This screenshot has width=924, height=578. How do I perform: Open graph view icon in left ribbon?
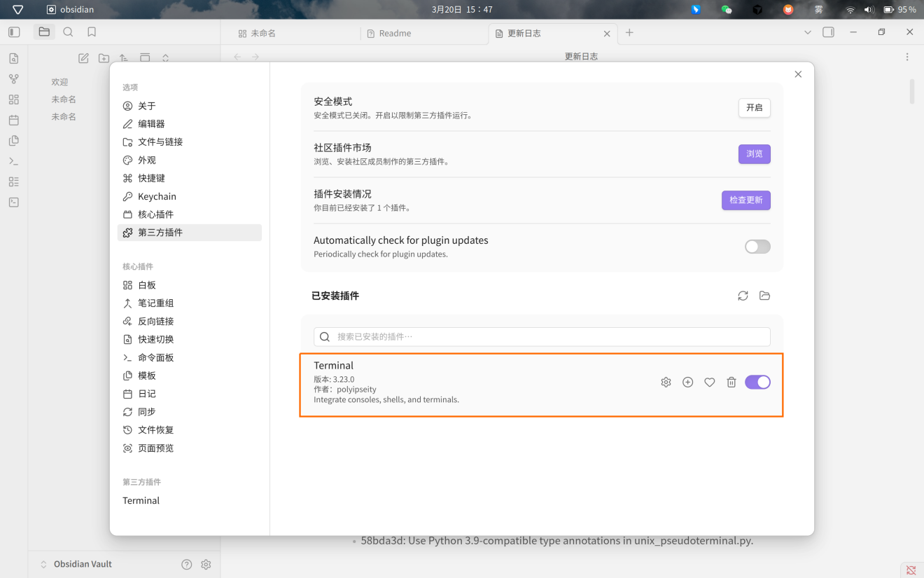pos(14,79)
